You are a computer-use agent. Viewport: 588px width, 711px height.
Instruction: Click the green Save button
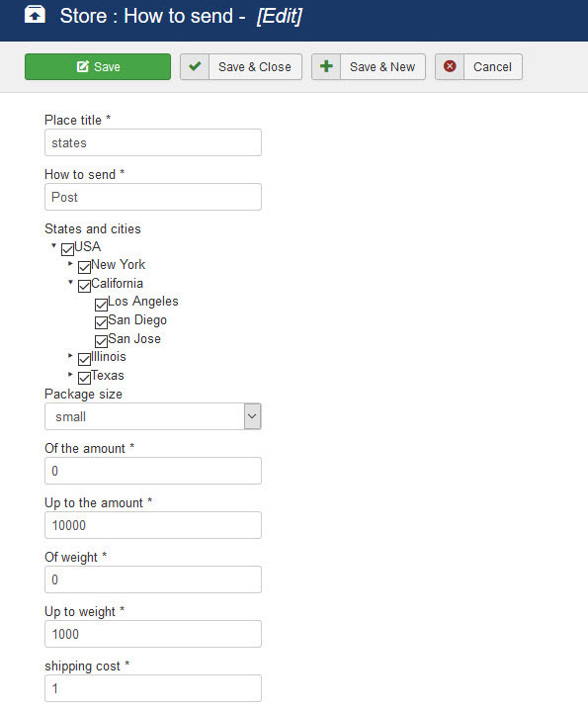click(98, 66)
